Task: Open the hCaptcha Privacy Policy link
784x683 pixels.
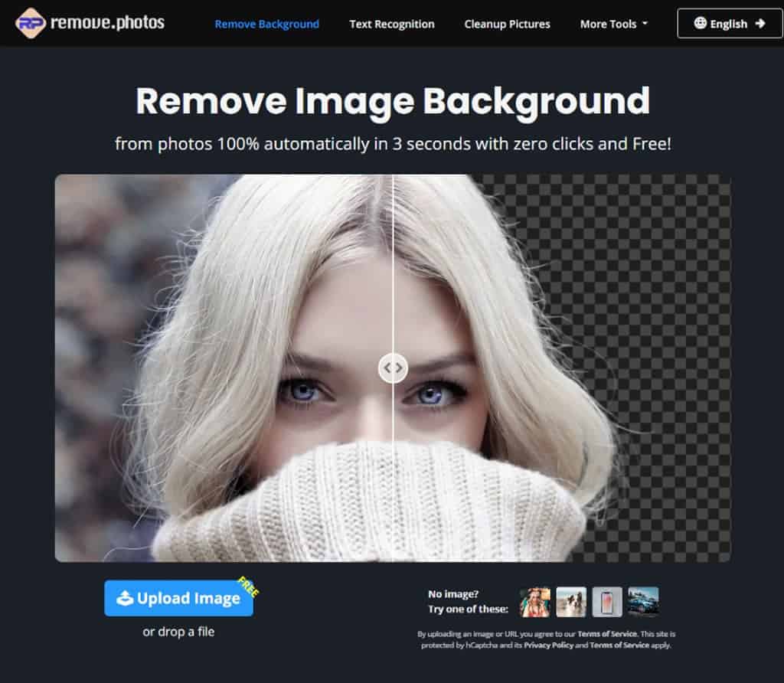Action: (547, 645)
